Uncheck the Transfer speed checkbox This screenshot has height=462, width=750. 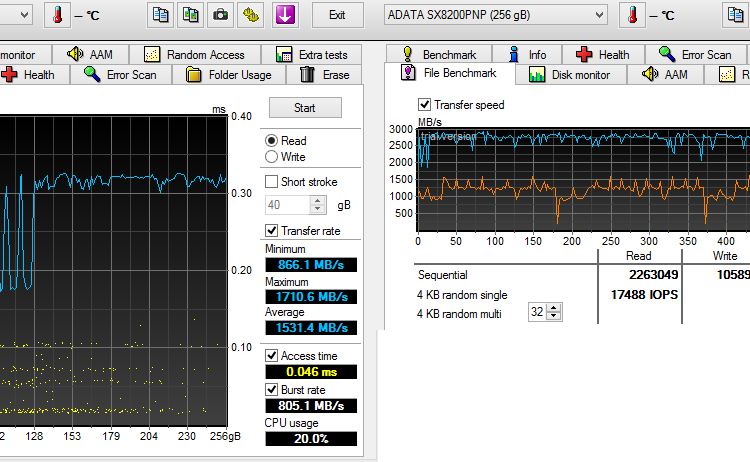(x=425, y=105)
